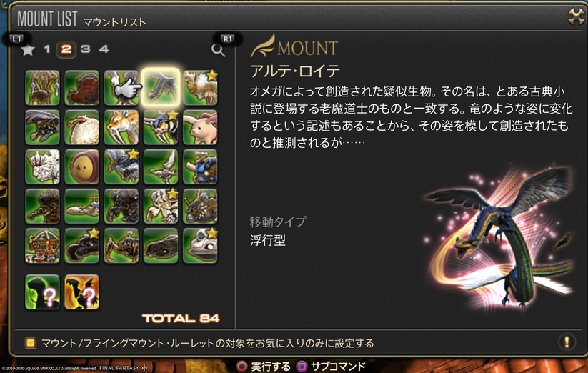Close the Mount List window
The height and width of the screenshot is (373, 588).
[x=577, y=16]
